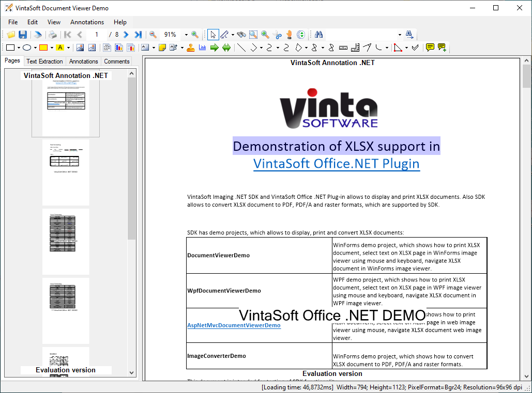Select the ruler measurement annotation tool

pos(343,48)
